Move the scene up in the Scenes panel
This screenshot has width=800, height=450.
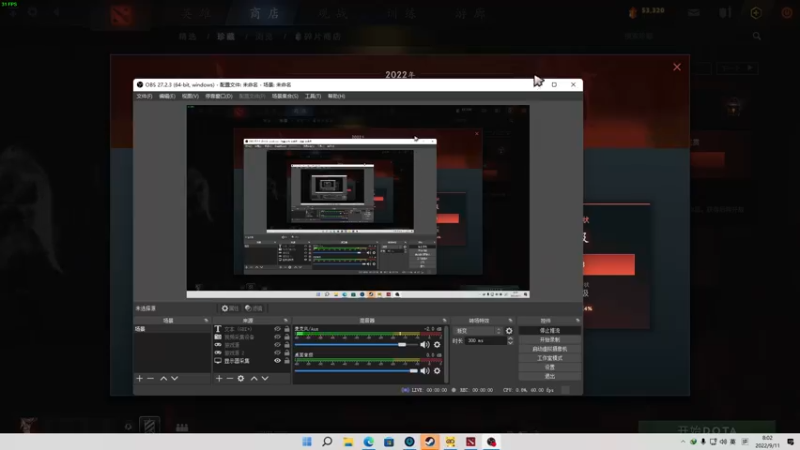pyautogui.click(x=163, y=379)
